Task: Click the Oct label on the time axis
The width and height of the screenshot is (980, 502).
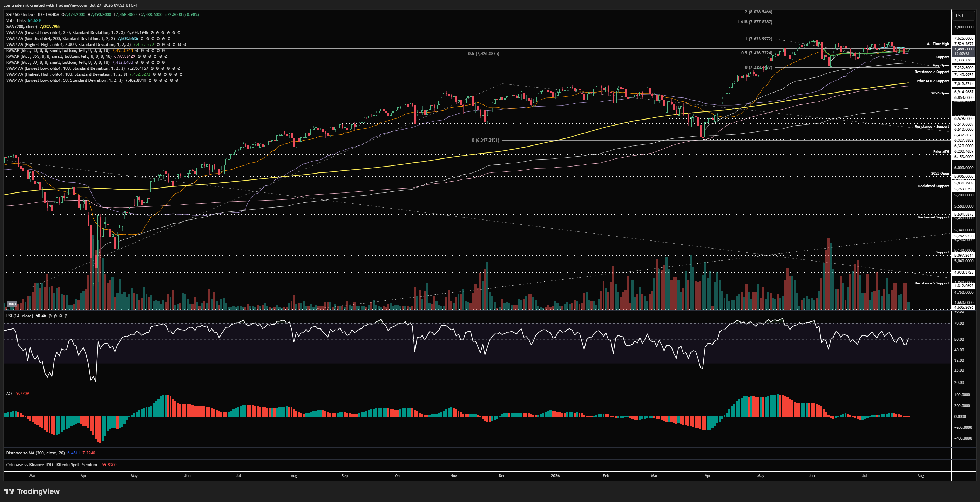Action: click(x=398, y=476)
